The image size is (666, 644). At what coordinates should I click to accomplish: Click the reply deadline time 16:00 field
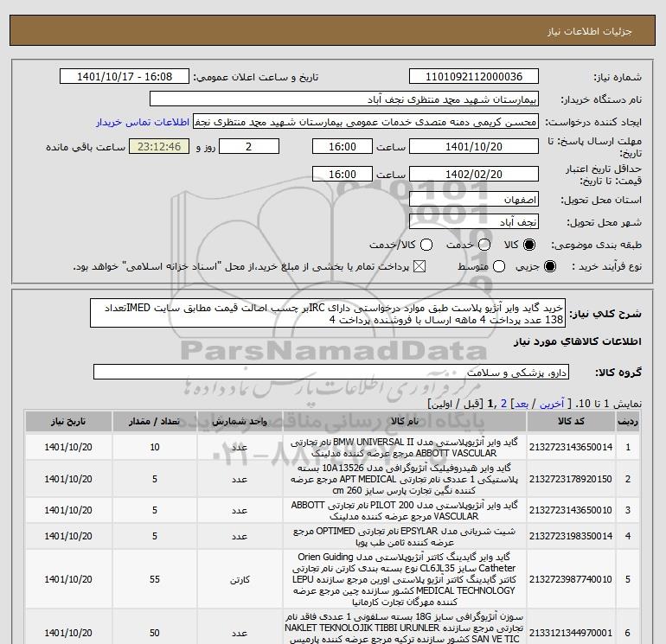(343, 146)
